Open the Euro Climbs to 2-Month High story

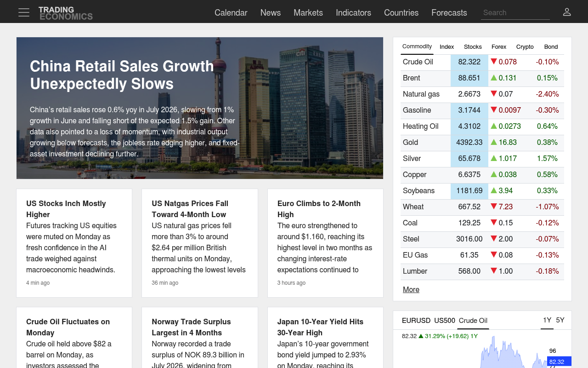pos(319,209)
